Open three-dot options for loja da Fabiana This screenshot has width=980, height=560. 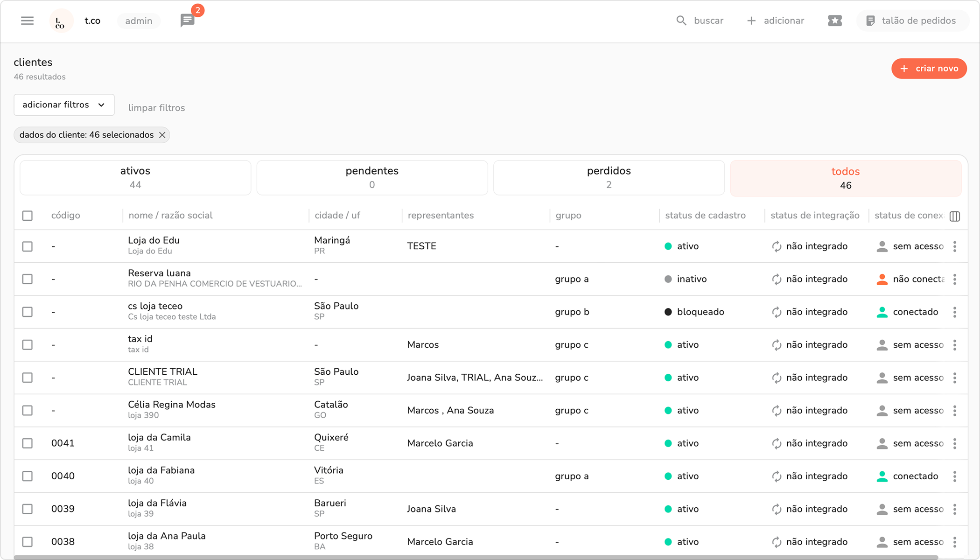pos(954,476)
